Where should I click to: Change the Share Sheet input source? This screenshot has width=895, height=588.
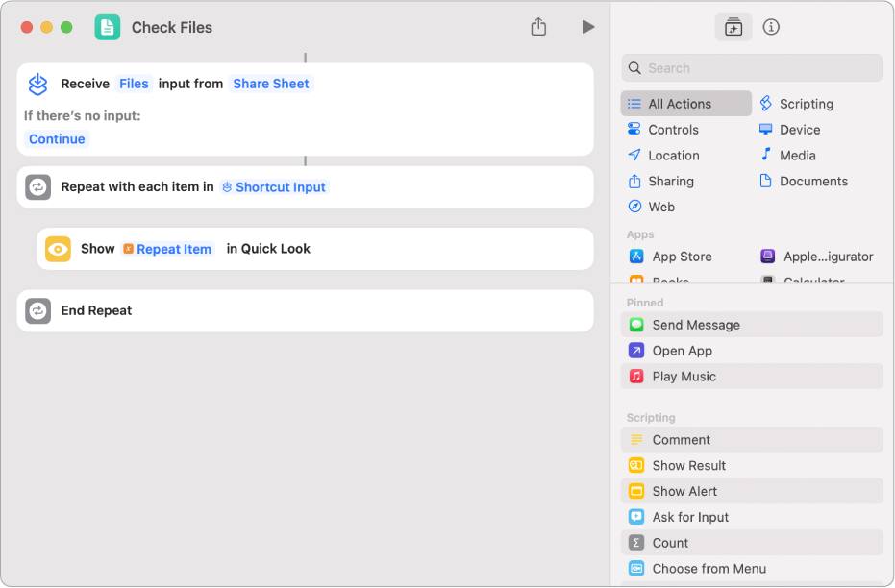(271, 84)
